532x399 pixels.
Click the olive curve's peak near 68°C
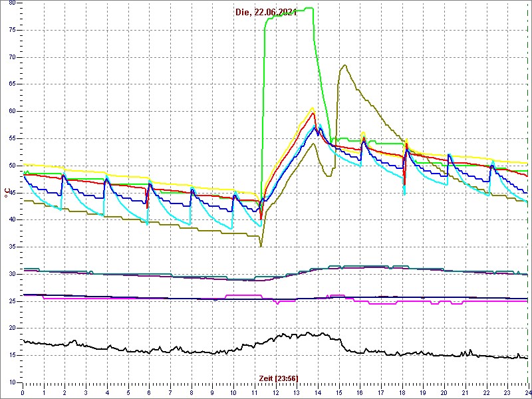point(344,65)
